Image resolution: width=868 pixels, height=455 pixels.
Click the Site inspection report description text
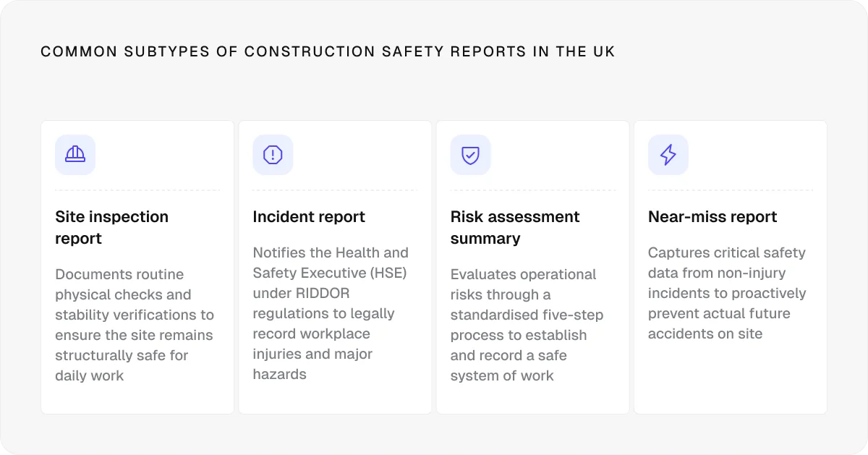click(135, 325)
